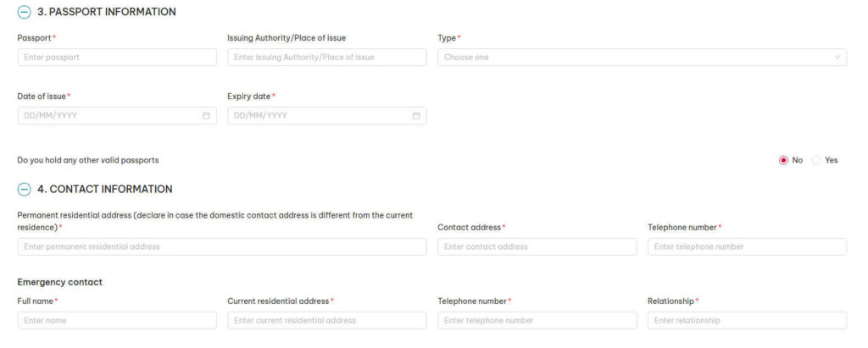This screenshot has width=868, height=348.
Task: Click the emergency contact Relationship field
Action: [x=747, y=321]
